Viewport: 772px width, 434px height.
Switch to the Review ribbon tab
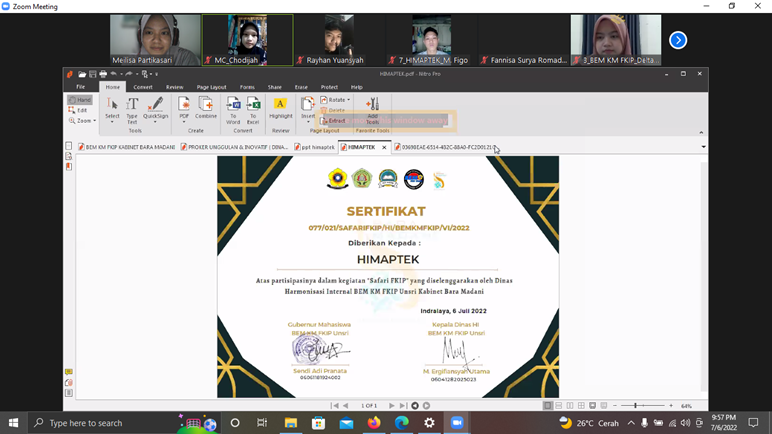tap(174, 87)
